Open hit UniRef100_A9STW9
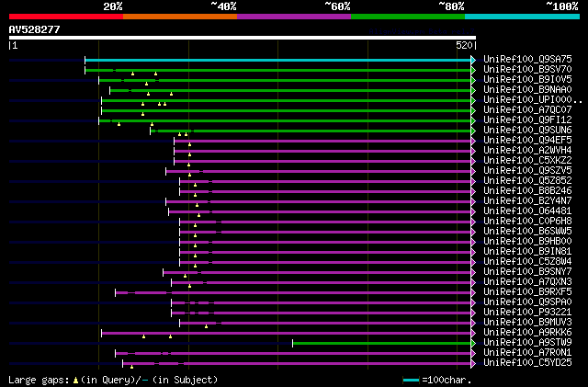The image size is (588, 387). (527, 343)
